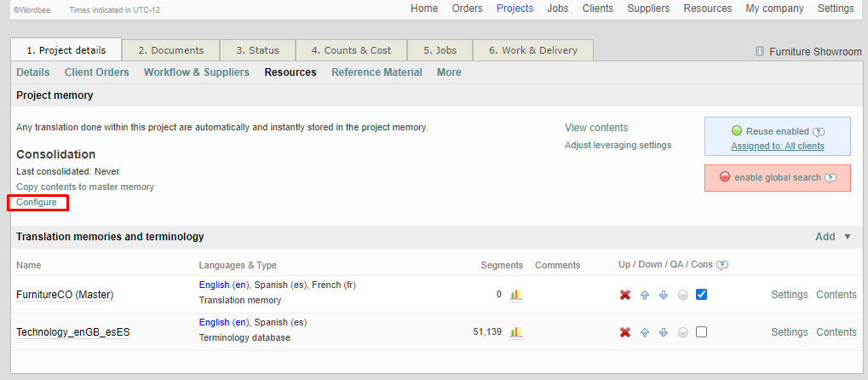Open Suppliers in top navigation

pyautogui.click(x=648, y=9)
